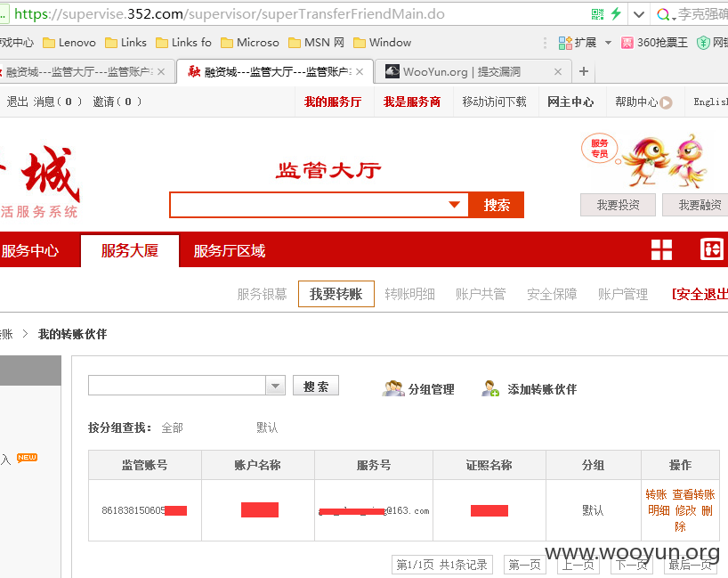Open the 服务大厦 nav tab
This screenshot has height=578, width=728.
pos(130,251)
